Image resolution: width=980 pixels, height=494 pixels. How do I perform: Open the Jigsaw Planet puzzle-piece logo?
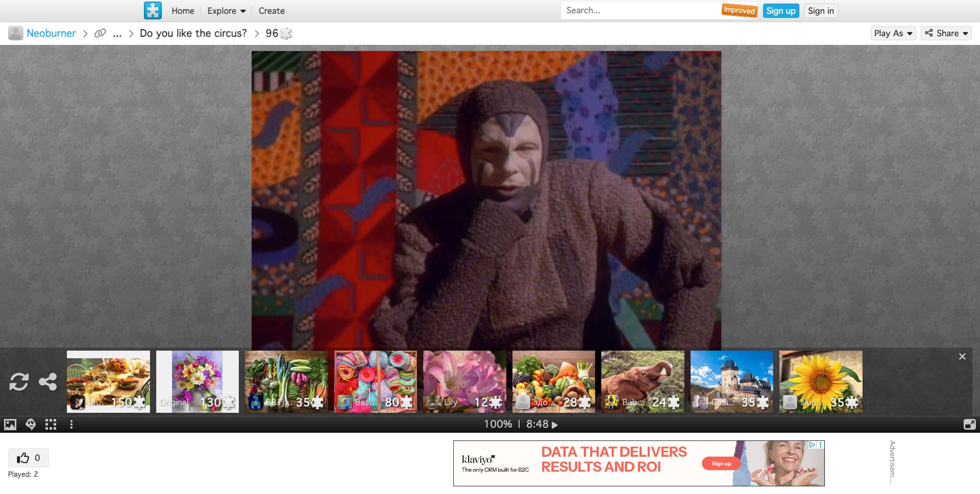153,11
